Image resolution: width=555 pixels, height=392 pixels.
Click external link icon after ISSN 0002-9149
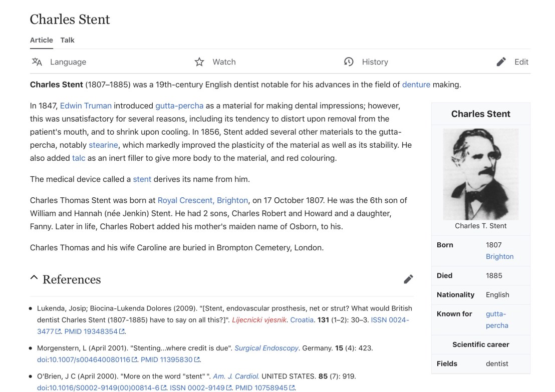coord(229,388)
